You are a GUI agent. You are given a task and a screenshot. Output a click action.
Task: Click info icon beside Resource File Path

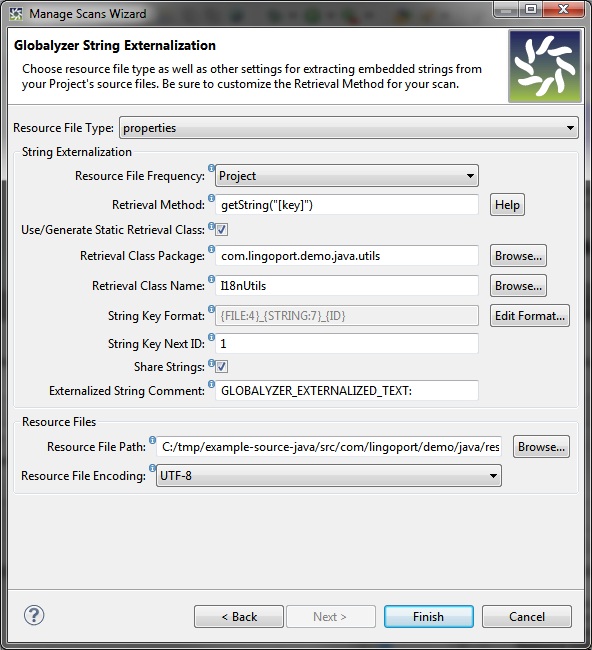coord(153,440)
